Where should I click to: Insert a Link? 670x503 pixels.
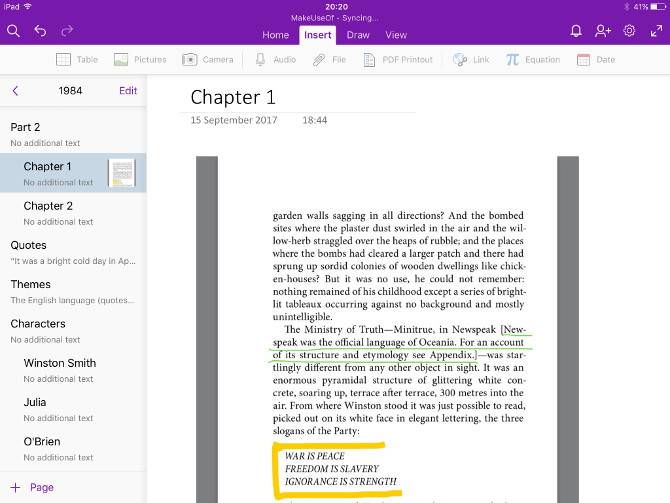(x=471, y=59)
